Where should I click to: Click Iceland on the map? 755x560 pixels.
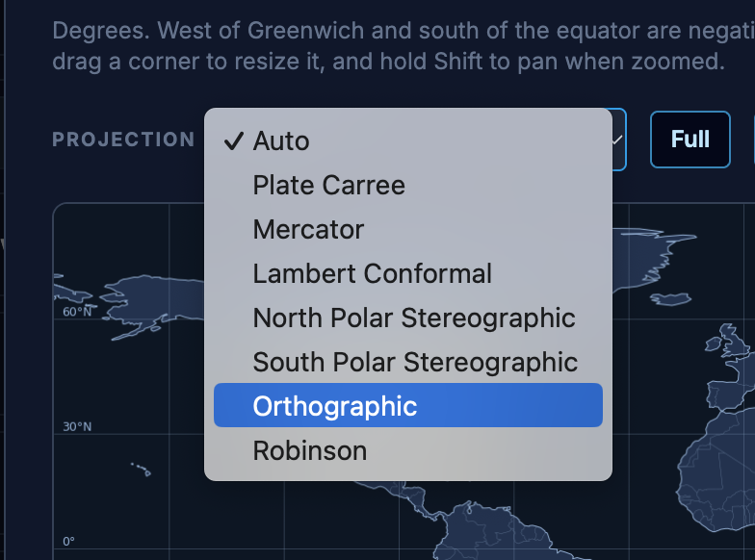click(670, 299)
